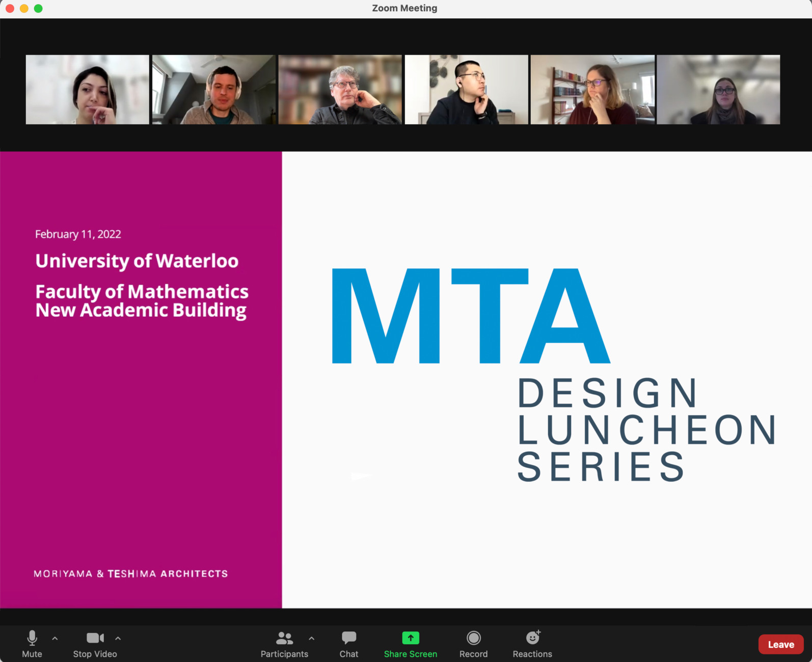812x662 pixels.
Task: Expand the Participants options chevron
Action: [x=312, y=638]
